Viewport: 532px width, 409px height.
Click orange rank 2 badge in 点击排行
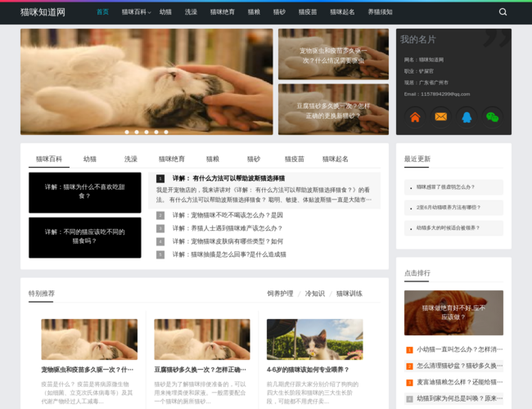pyautogui.click(x=409, y=366)
